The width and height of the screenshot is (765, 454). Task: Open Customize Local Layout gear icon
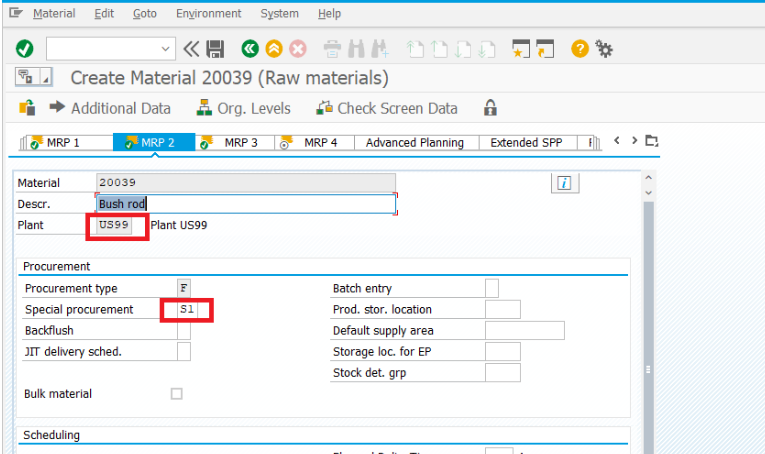pyautogui.click(x=604, y=48)
